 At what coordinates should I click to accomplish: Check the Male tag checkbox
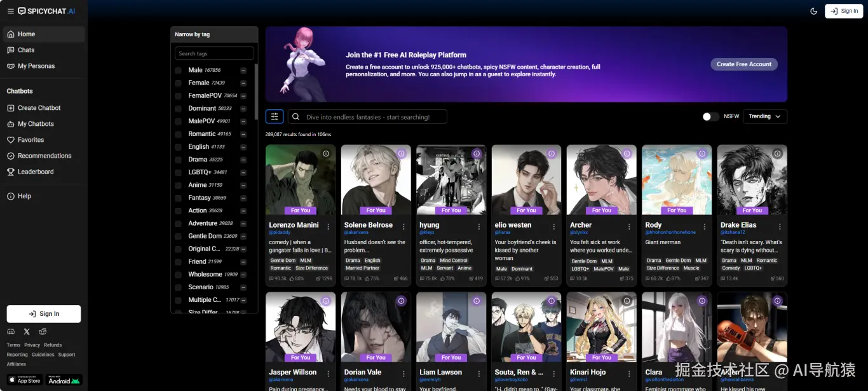coord(179,70)
